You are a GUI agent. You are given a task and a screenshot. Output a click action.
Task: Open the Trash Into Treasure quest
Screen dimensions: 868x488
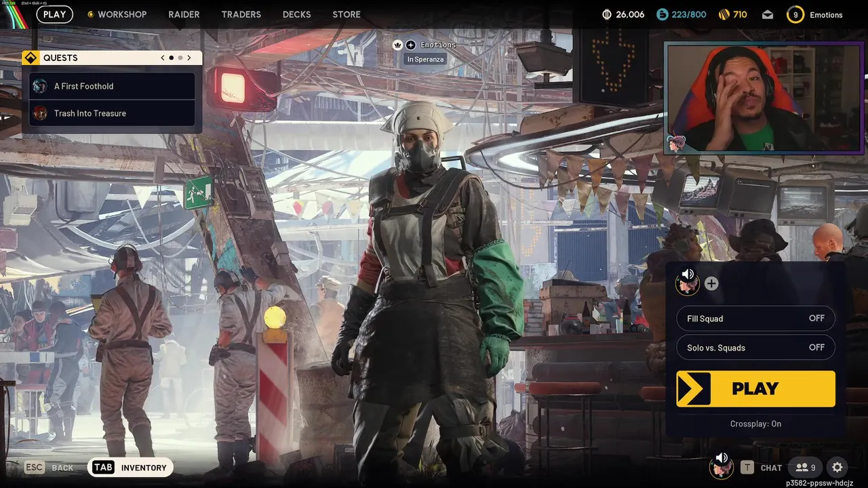(x=112, y=113)
